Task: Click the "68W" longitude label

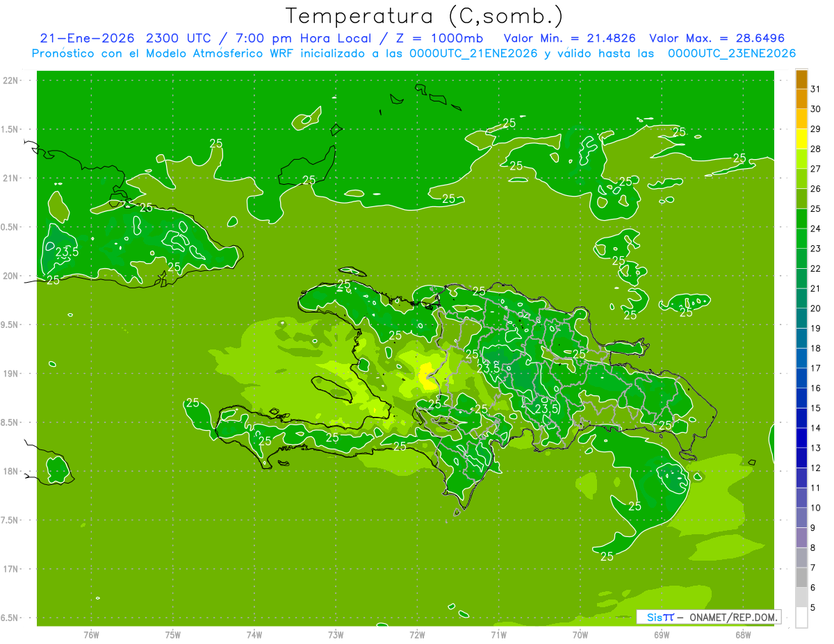Action: tap(743, 635)
